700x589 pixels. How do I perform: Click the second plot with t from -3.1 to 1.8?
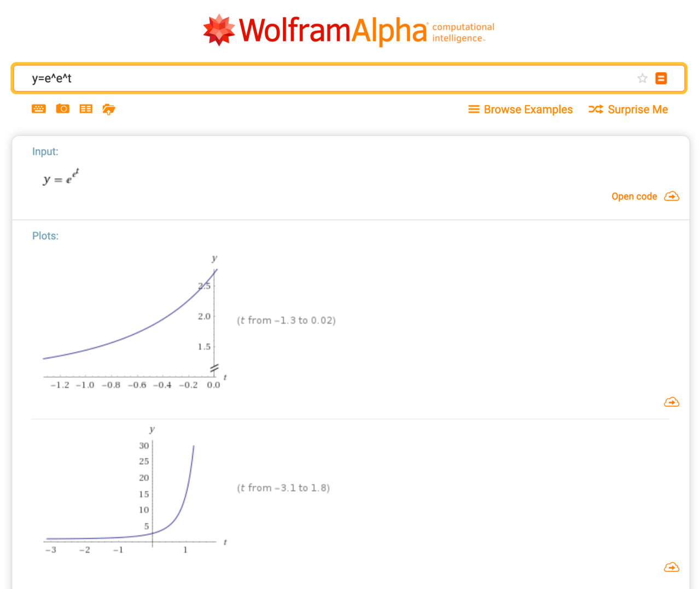coord(136,489)
